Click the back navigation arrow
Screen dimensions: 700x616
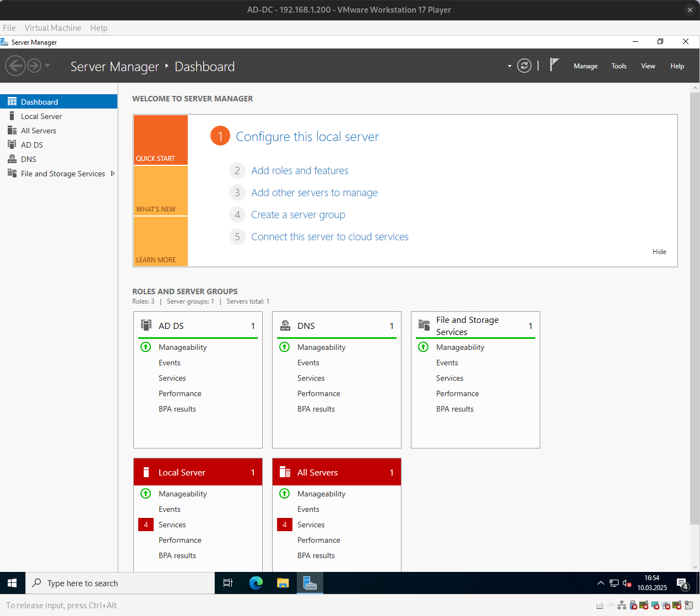tap(15, 66)
